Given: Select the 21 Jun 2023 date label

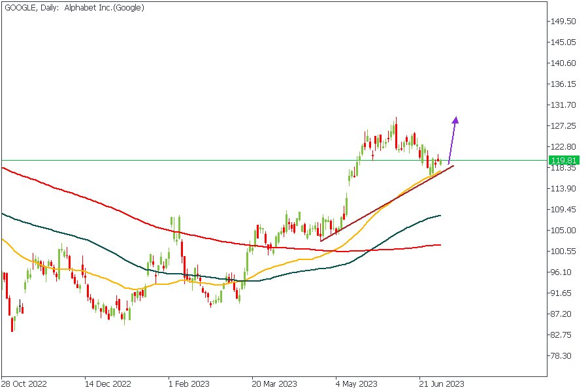Looking at the screenshot, I should pyautogui.click(x=442, y=384).
